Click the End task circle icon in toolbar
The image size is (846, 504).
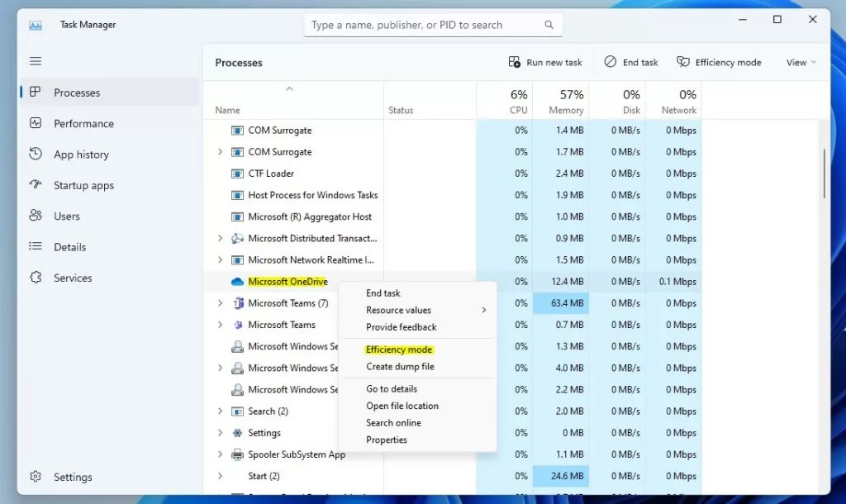(611, 61)
